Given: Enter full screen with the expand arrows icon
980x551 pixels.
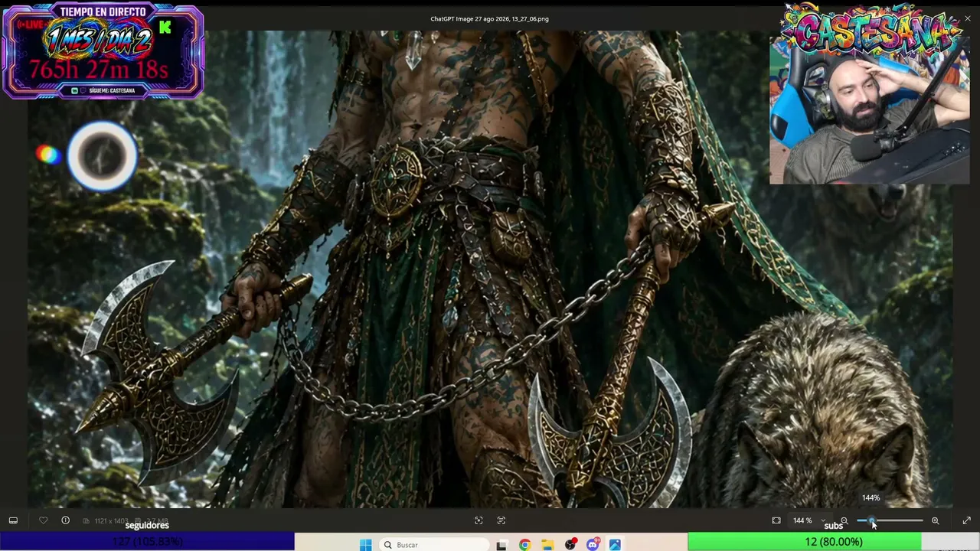Looking at the screenshot, I should (x=966, y=520).
